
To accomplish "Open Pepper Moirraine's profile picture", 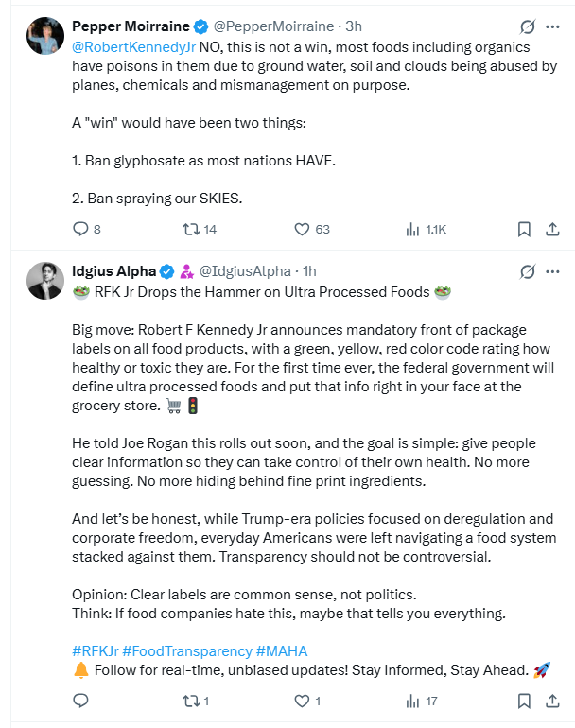I will click(x=46, y=36).
